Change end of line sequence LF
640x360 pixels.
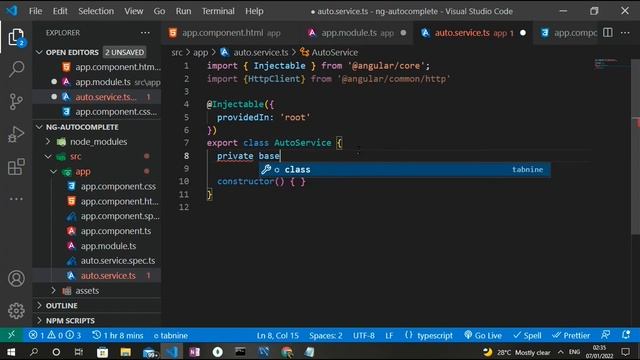pos(389,336)
